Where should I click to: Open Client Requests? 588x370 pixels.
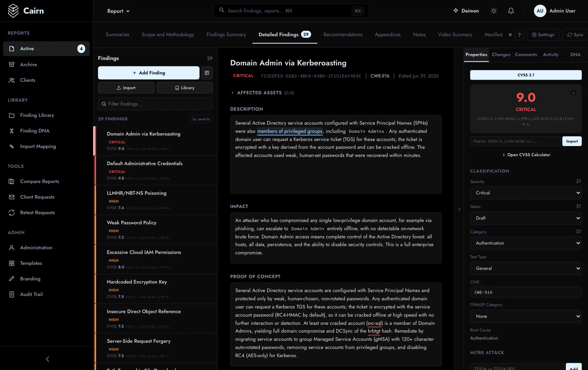click(46, 197)
